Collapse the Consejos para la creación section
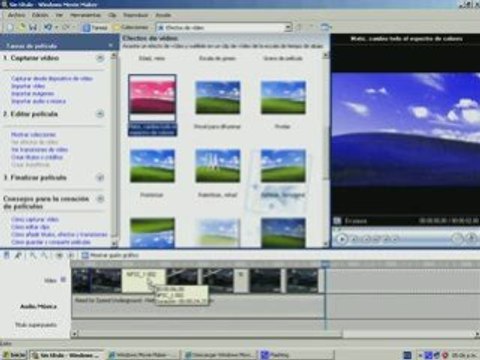This screenshot has width=480, height=360. click(100, 199)
